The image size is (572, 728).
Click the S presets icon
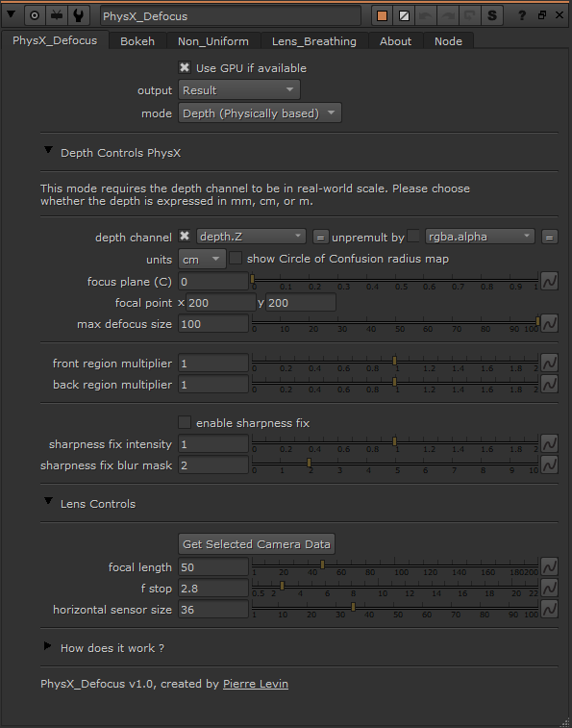491,16
